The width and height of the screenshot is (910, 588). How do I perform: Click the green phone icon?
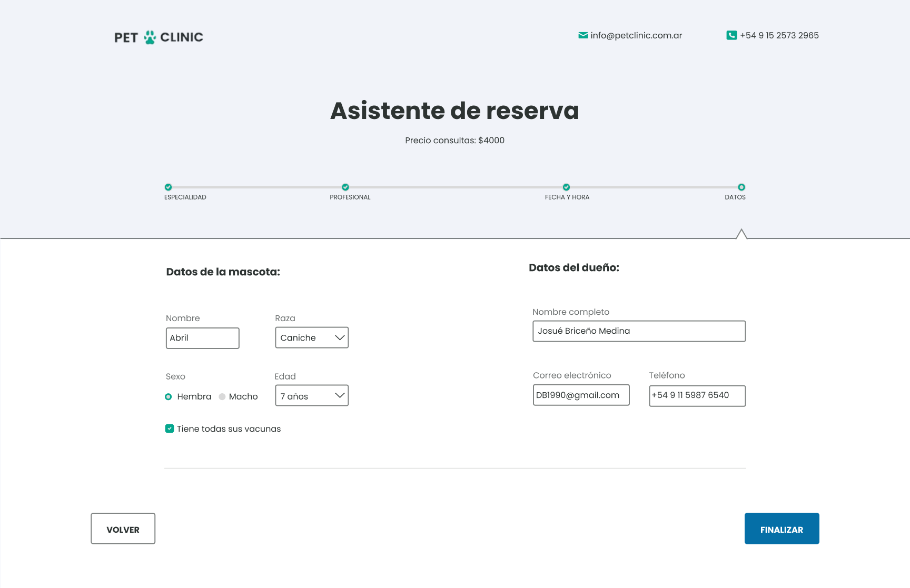(731, 35)
